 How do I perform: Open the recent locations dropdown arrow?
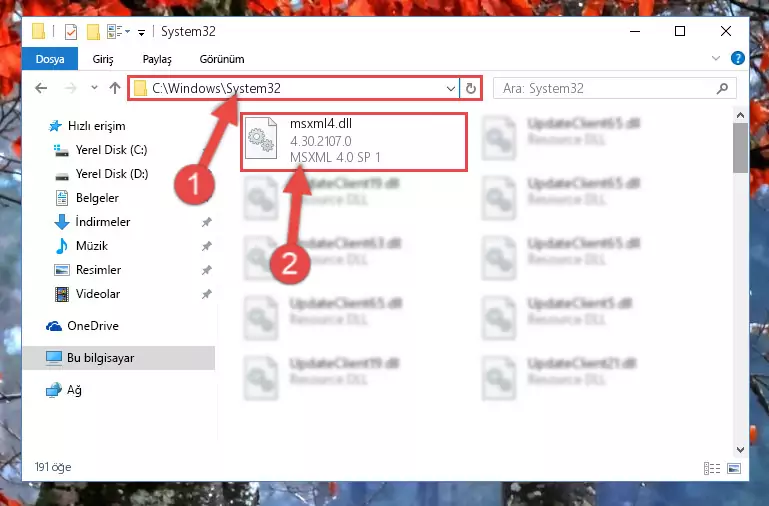tap(94, 88)
